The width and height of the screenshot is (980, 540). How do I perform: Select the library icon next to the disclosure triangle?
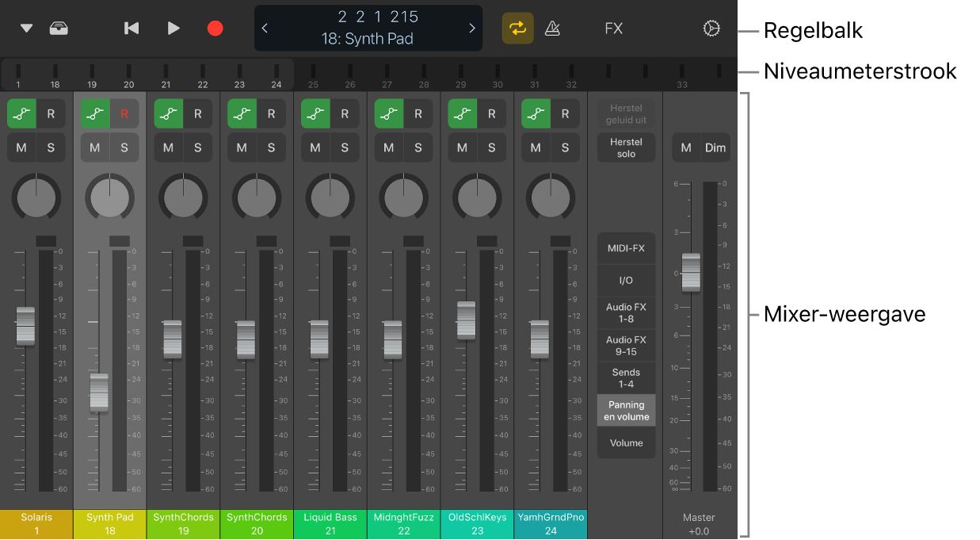(x=59, y=26)
